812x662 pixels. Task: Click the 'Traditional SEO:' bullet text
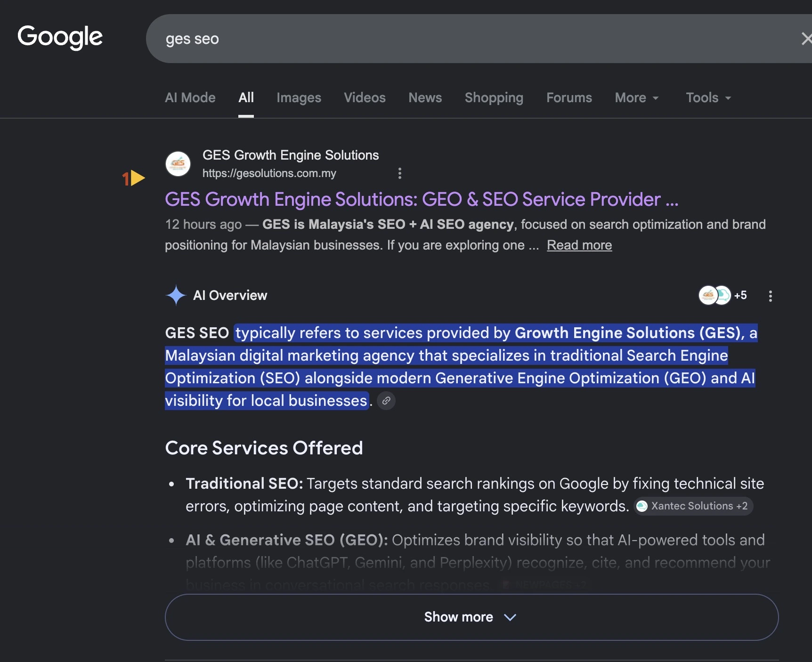[244, 484]
